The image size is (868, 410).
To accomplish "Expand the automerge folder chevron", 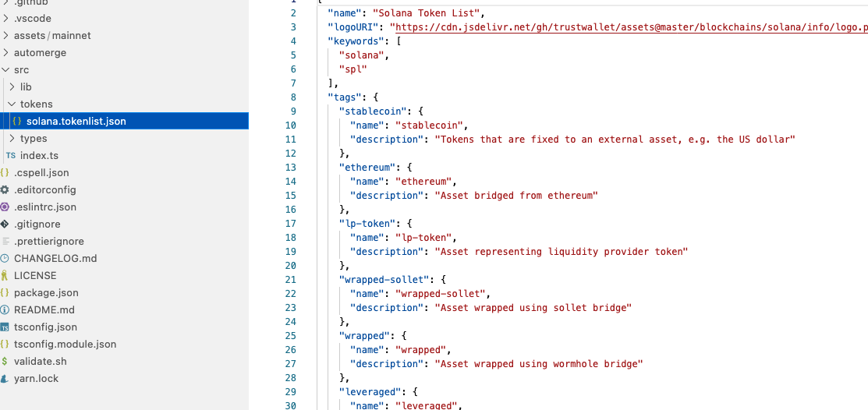I will 5,52.
